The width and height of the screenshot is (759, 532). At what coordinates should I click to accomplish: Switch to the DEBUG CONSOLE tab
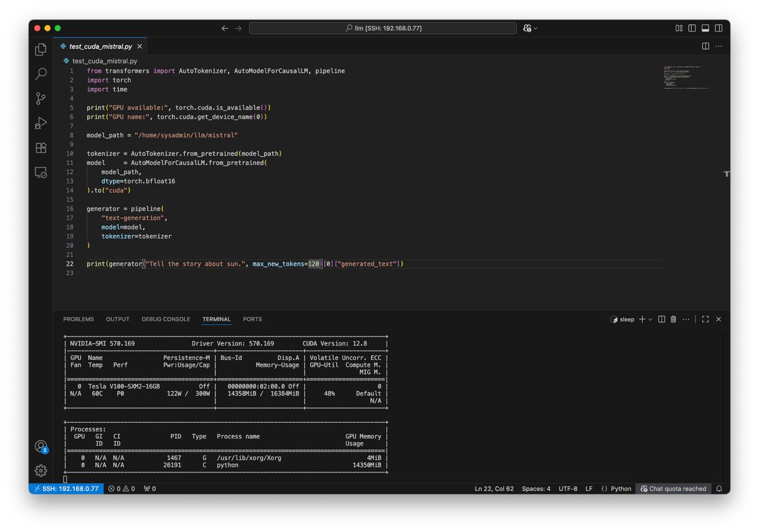pos(165,319)
